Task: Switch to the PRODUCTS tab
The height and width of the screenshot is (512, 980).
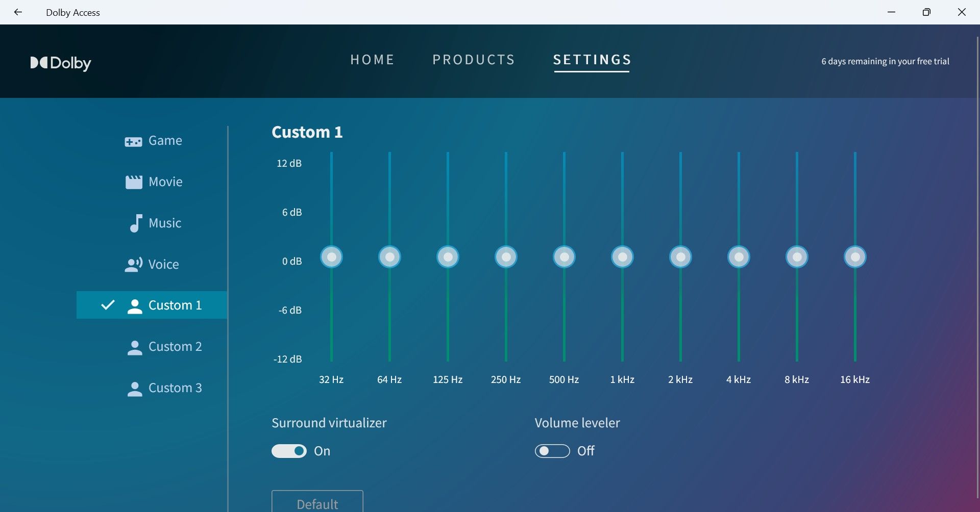Action: click(x=474, y=60)
